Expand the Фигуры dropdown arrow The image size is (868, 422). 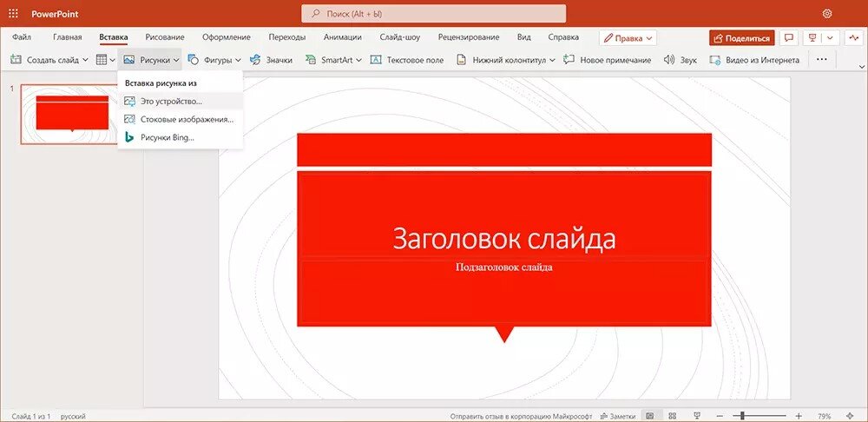click(x=238, y=60)
